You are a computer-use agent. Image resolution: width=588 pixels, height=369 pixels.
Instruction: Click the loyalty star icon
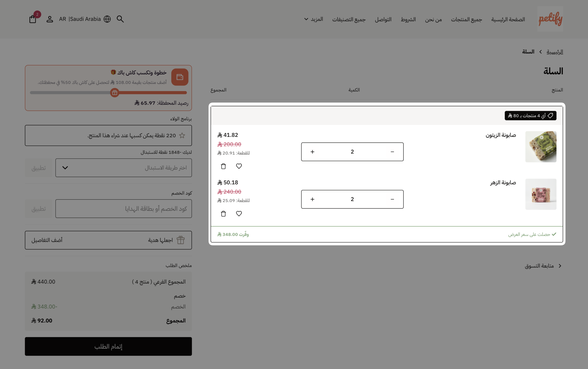coord(182,135)
